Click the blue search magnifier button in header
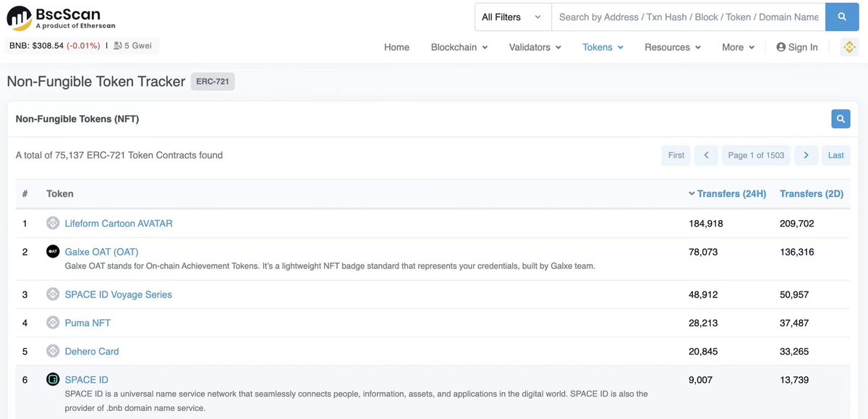This screenshot has height=419, width=868. (842, 17)
